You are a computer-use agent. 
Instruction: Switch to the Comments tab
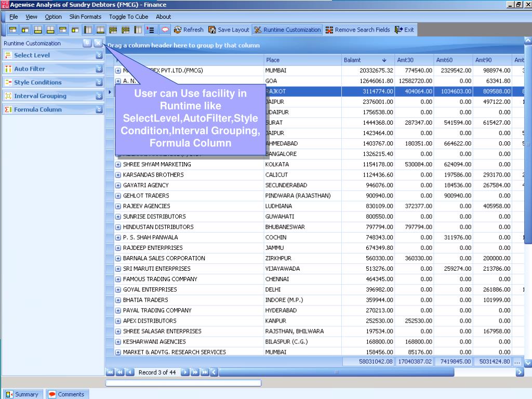point(67,394)
